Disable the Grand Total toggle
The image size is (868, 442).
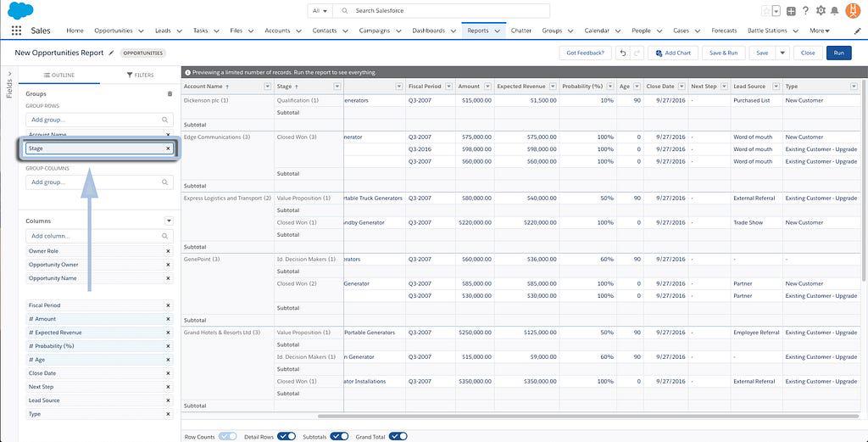[x=398, y=436]
